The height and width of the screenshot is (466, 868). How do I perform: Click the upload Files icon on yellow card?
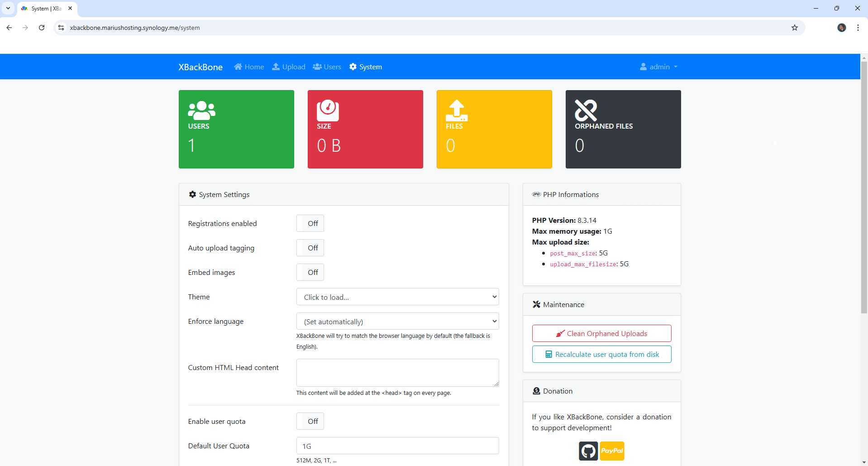pos(457,110)
